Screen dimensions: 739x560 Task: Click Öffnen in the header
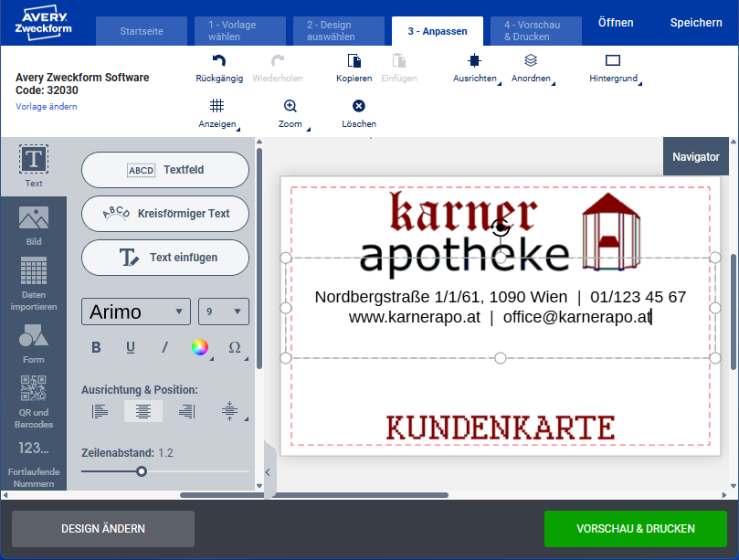pyautogui.click(x=616, y=23)
